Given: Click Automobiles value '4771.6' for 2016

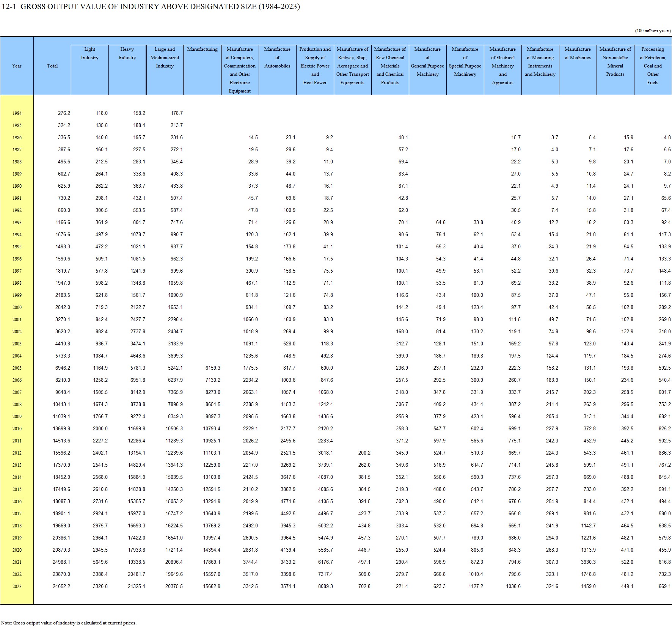Looking at the screenshot, I should [x=288, y=501].
